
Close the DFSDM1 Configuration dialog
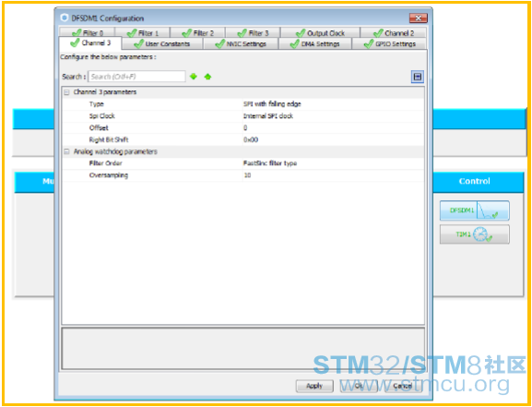pyautogui.click(x=418, y=18)
